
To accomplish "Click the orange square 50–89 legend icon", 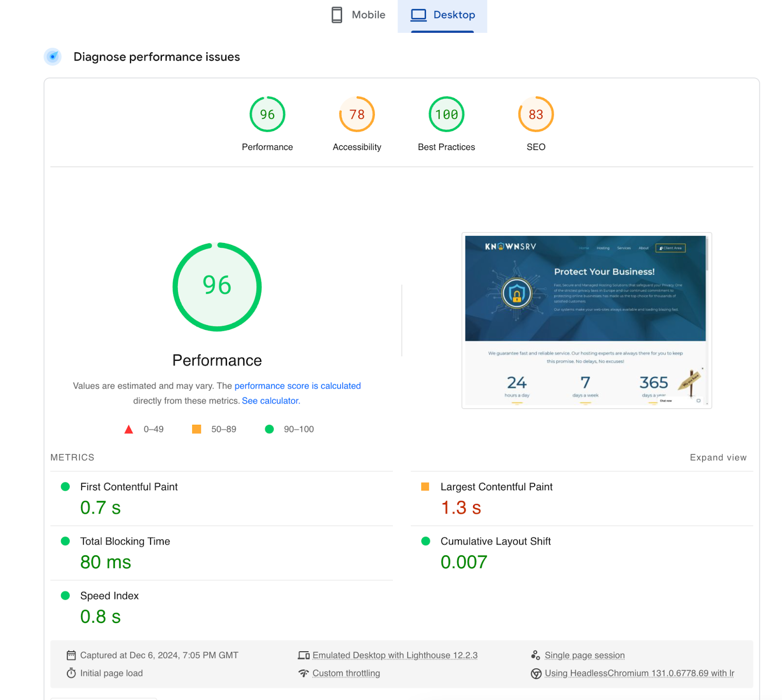I will click(196, 429).
